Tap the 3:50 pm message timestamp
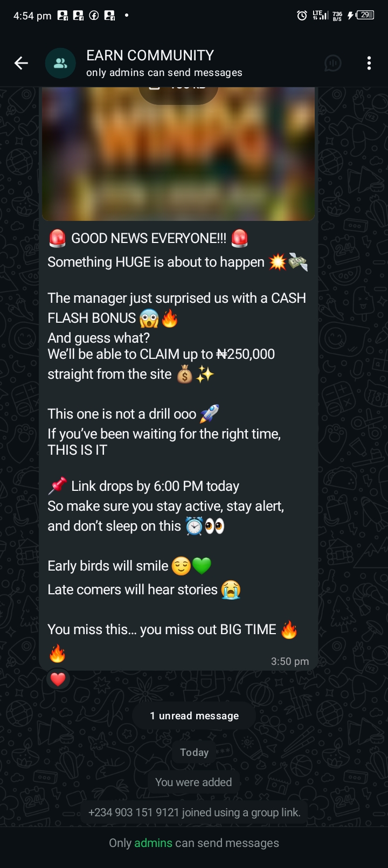The width and height of the screenshot is (388, 868). point(290,661)
